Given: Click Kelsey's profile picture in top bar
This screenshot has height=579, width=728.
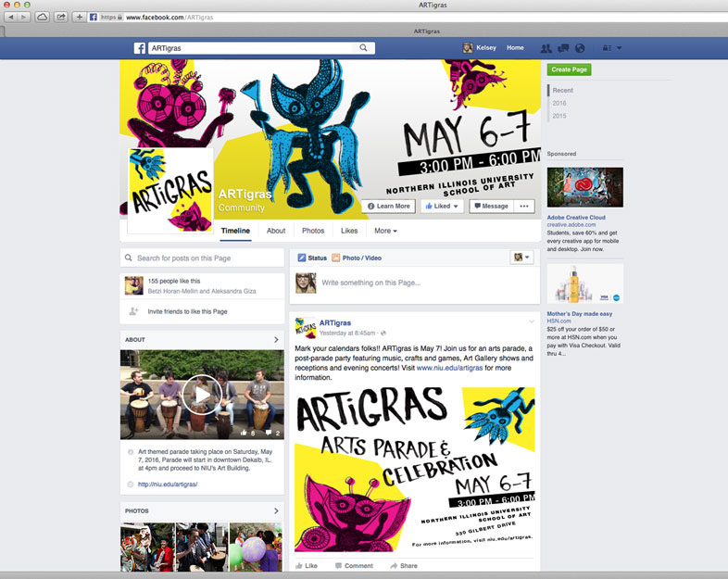Looking at the screenshot, I should (x=468, y=48).
